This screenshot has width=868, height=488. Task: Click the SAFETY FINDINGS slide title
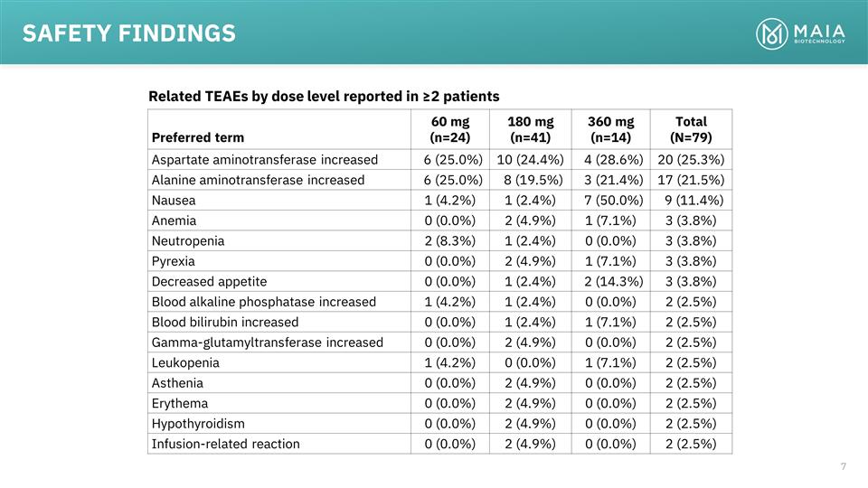point(129,33)
